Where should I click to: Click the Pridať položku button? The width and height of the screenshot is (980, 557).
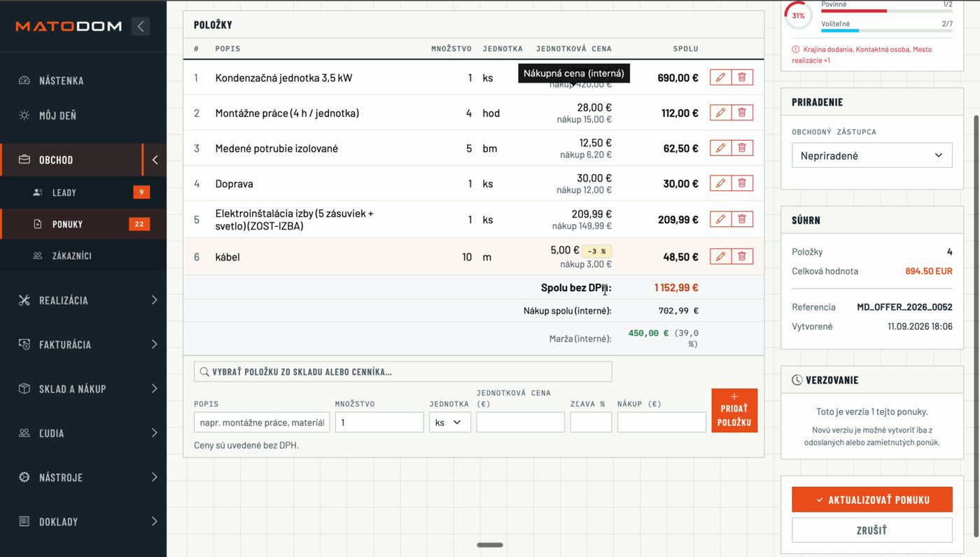point(734,411)
